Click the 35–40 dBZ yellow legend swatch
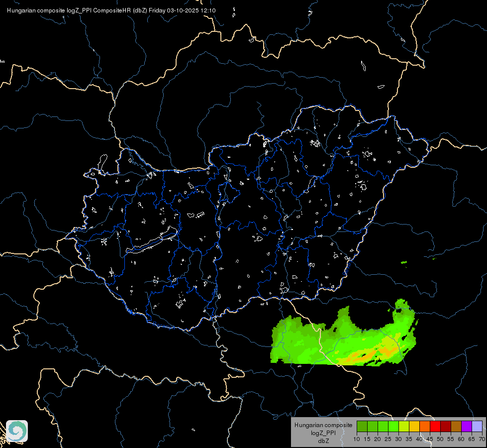 point(414,426)
